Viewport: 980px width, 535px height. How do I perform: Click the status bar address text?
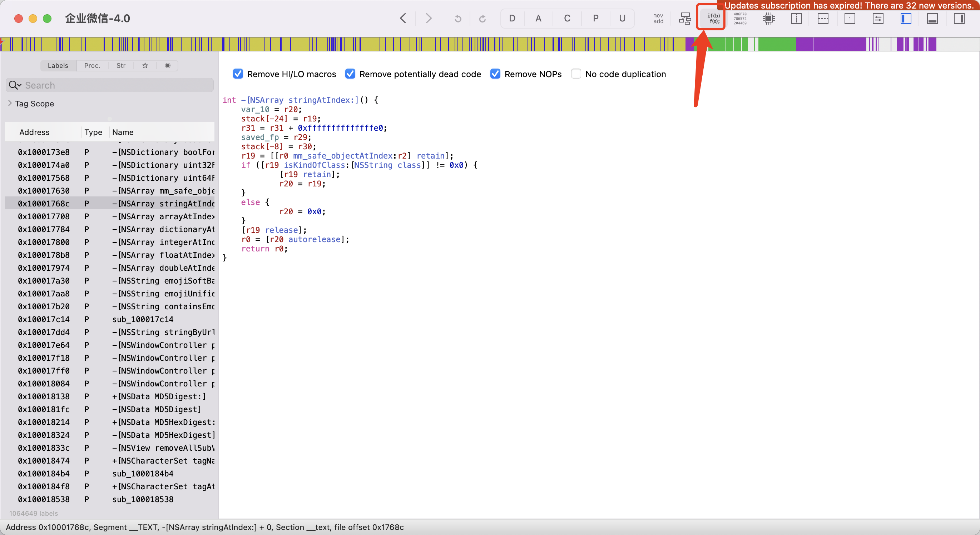205,527
